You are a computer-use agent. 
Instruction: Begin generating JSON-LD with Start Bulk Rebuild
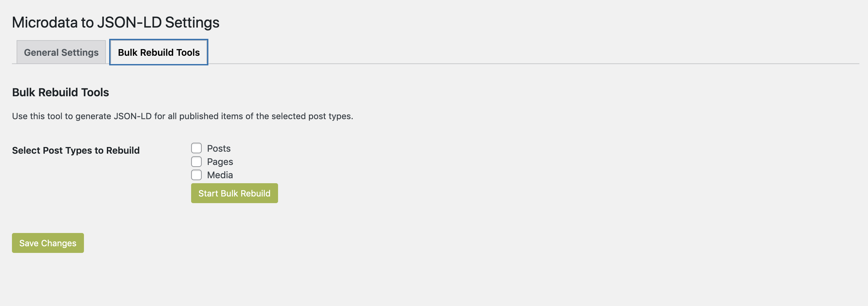[234, 193]
